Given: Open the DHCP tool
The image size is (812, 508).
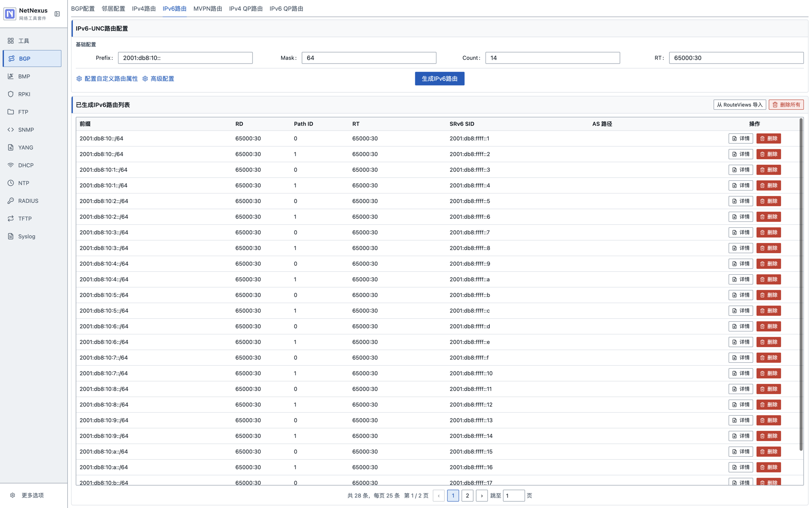Looking at the screenshot, I should pos(32,165).
